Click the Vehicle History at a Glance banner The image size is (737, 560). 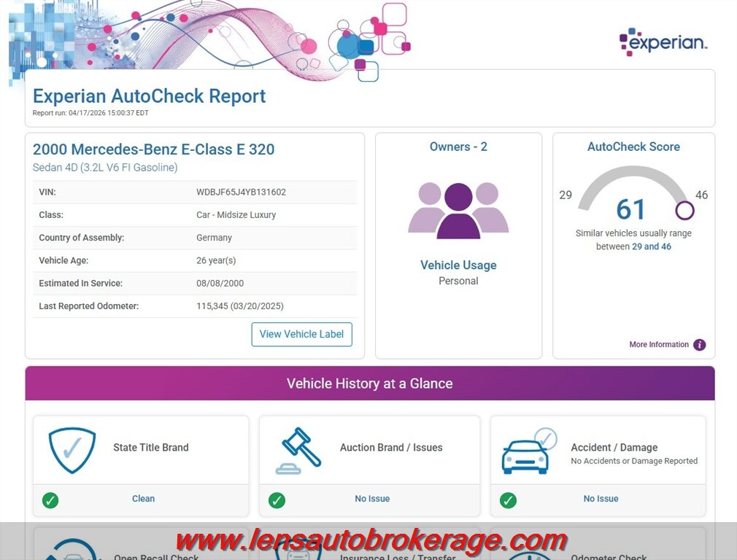369,384
